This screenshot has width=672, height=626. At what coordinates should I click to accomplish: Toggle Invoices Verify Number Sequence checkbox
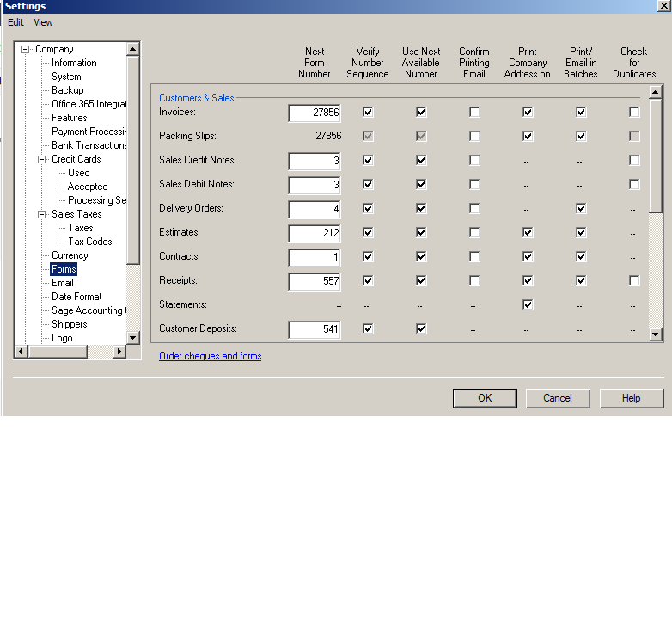(368, 113)
